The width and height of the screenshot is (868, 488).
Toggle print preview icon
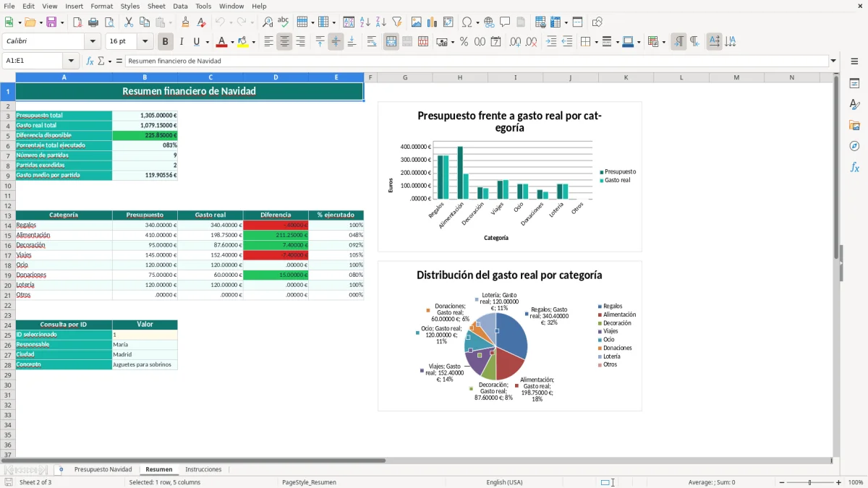(109, 22)
